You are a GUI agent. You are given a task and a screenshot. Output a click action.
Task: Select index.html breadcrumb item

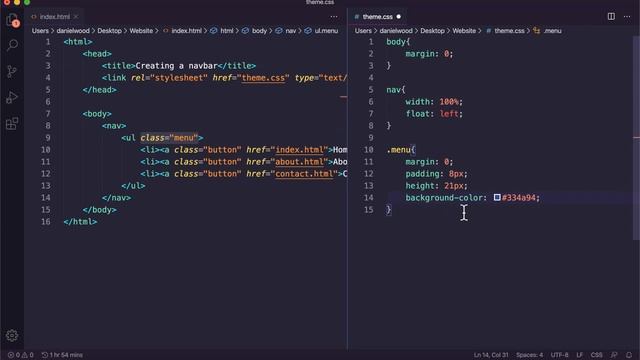[182, 31]
